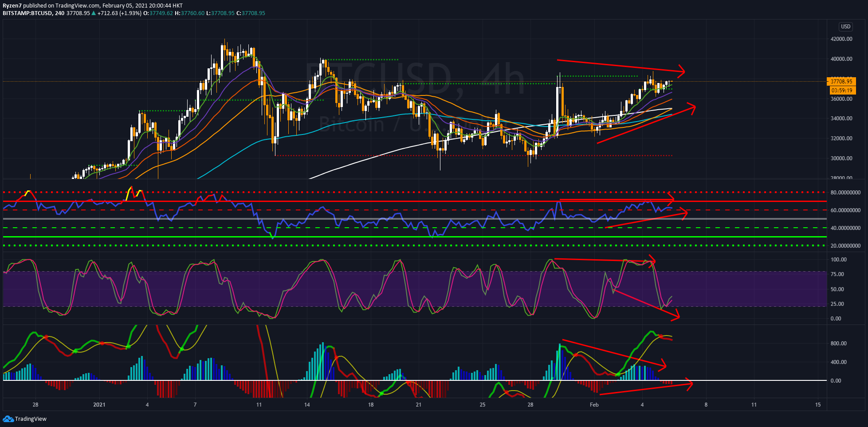The height and width of the screenshot is (427, 868).
Task: Click the MACD 0.00 scale label
Action: [x=836, y=381]
